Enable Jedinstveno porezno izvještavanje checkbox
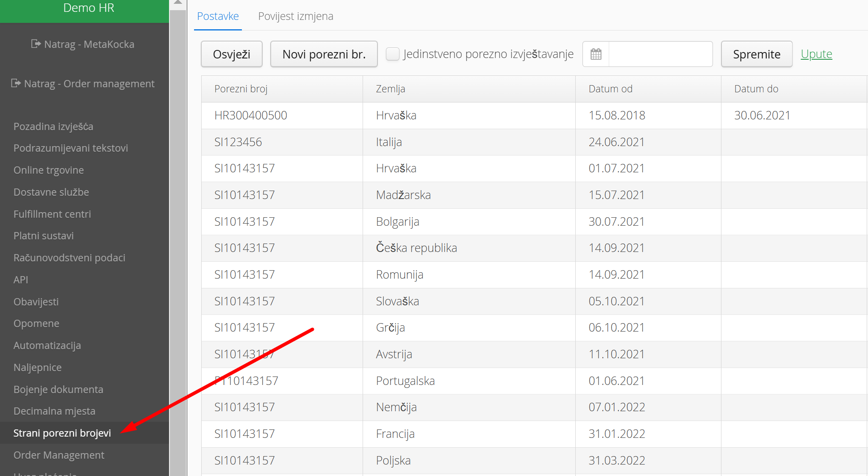 coord(393,54)
